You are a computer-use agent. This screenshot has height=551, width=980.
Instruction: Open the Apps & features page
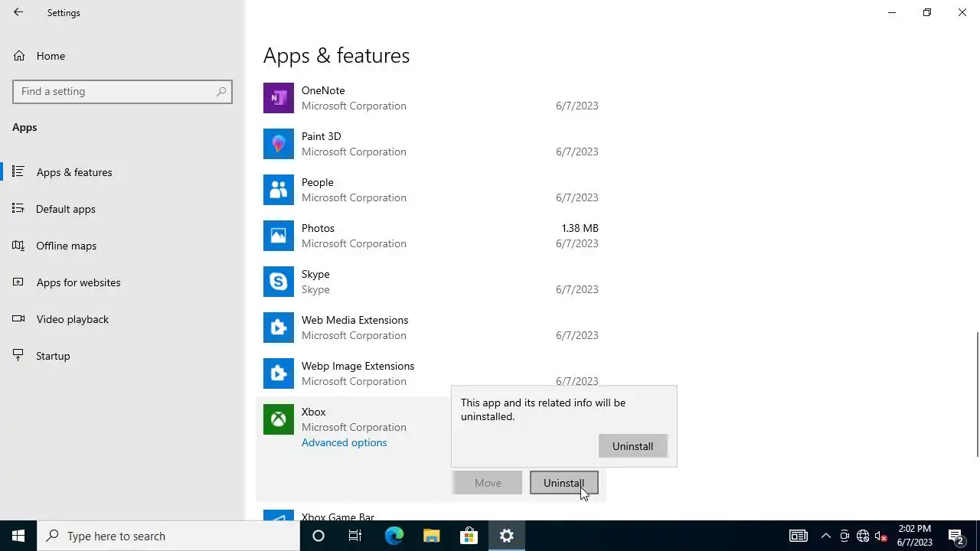(122, 172)
